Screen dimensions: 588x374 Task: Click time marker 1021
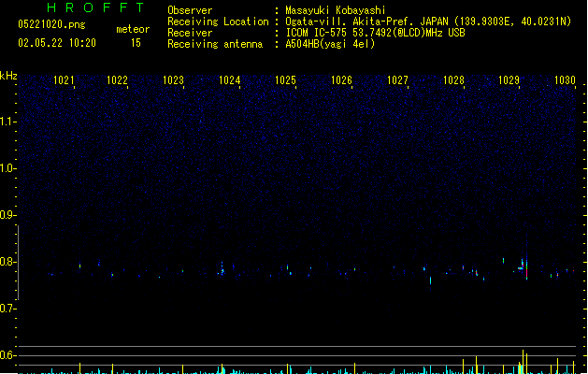(x=64, y=80)
